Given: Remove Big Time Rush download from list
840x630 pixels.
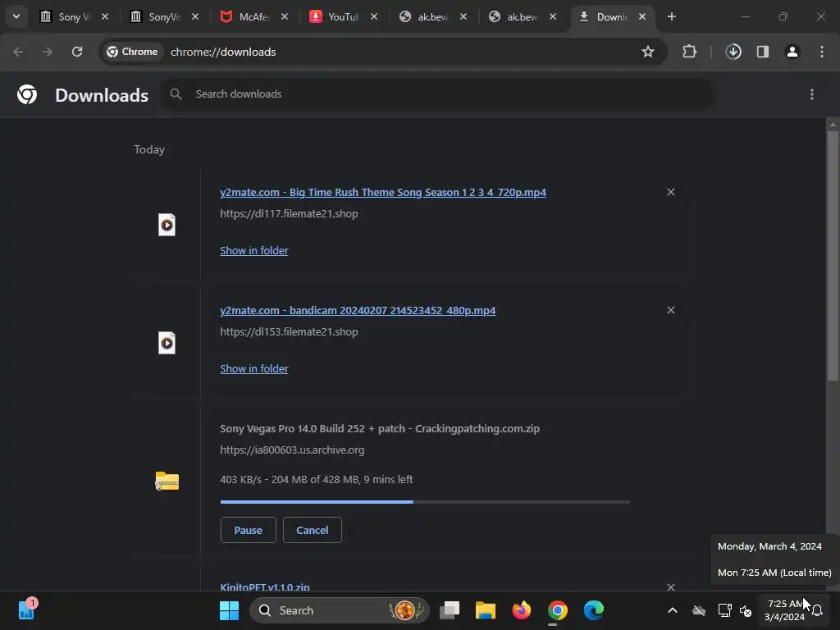Looking at the screenshot, I should point(671,192).
